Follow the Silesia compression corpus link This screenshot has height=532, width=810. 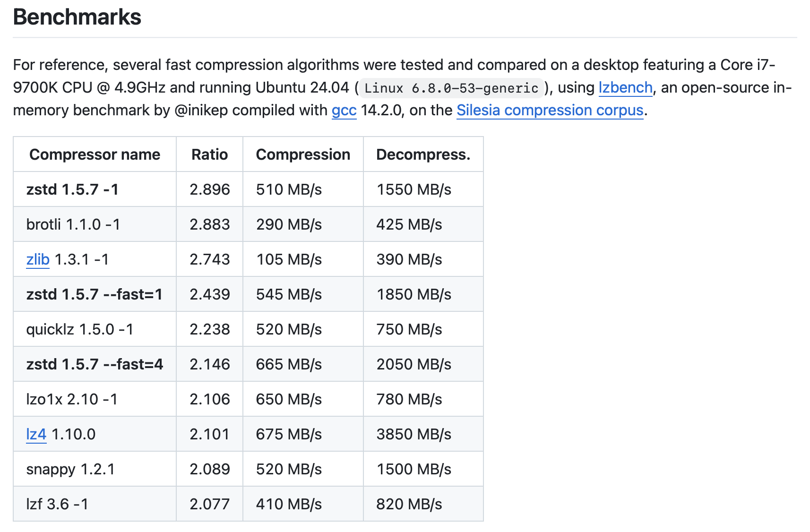550,111
